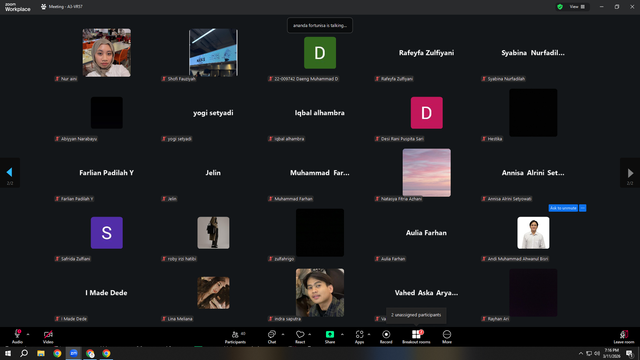Open the Participants panel
The image size is (640, 360).
(x=236, y=336)
